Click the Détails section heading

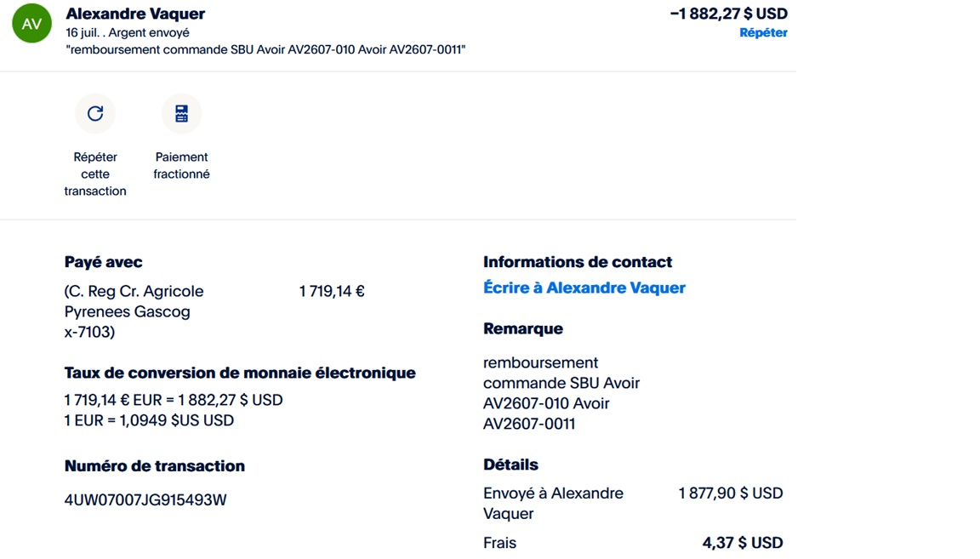(x=510, y=465)
